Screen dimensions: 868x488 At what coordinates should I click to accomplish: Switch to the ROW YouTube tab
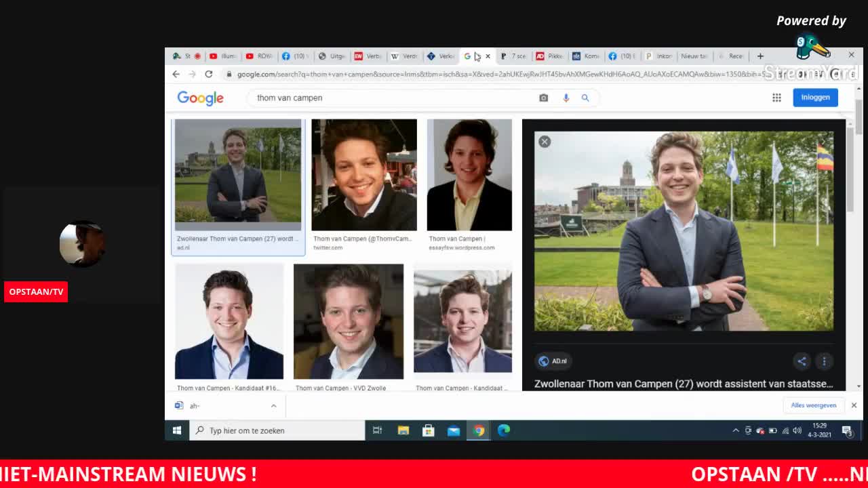click(x=260, y=56)
